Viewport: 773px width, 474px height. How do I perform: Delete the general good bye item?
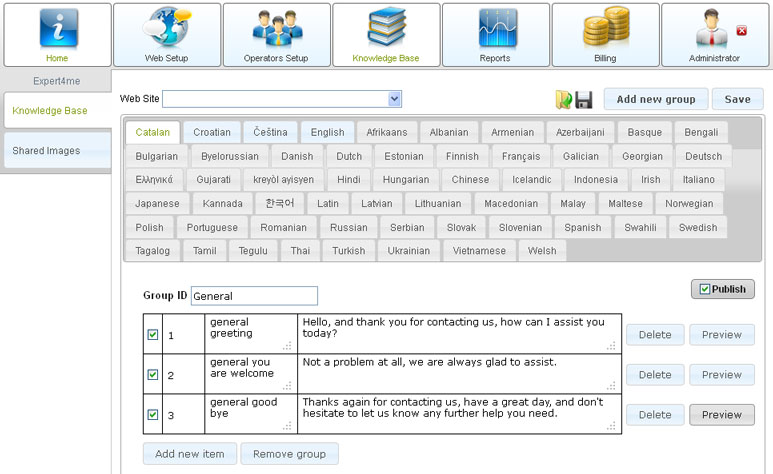pos(655,414)
